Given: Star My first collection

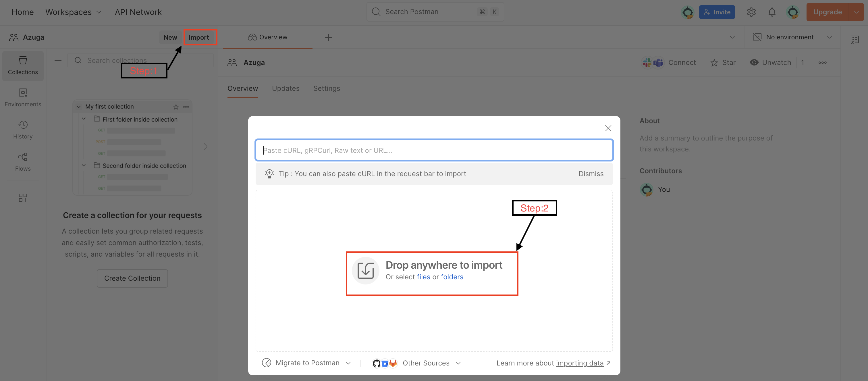Looking at the screenshot, I should pyautogui.click(x=176, y=107).
